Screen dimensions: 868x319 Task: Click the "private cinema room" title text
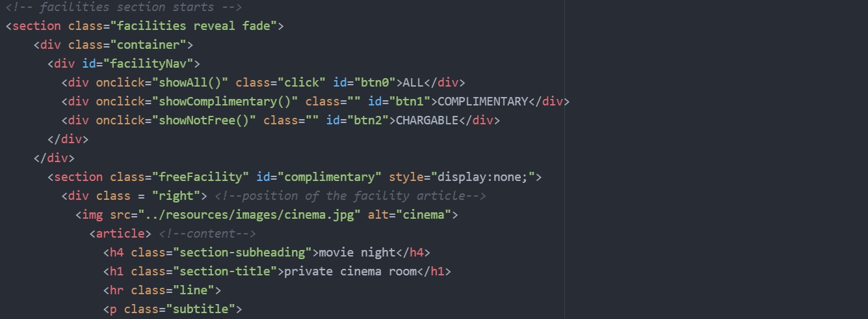(x=350, y=271)
